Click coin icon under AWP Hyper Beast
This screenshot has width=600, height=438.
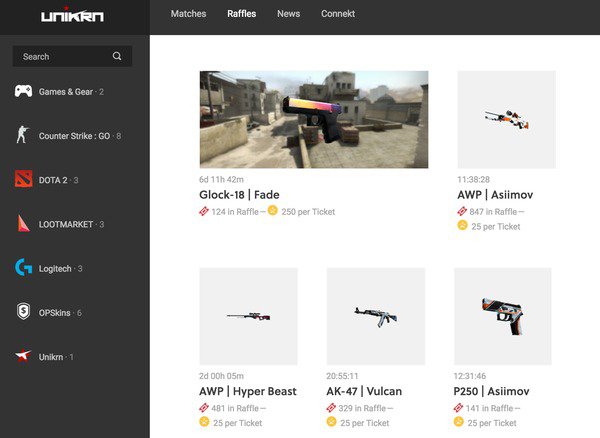click(204, 422)
